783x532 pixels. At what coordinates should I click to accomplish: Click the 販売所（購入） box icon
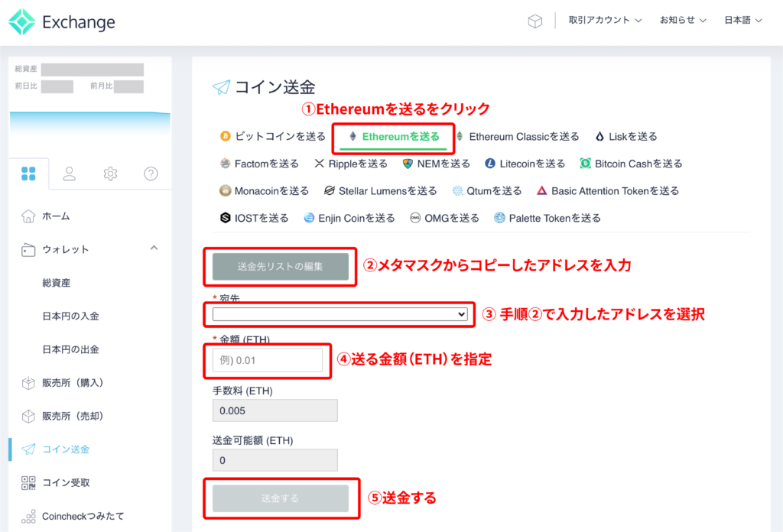click(x=28, y=383)
